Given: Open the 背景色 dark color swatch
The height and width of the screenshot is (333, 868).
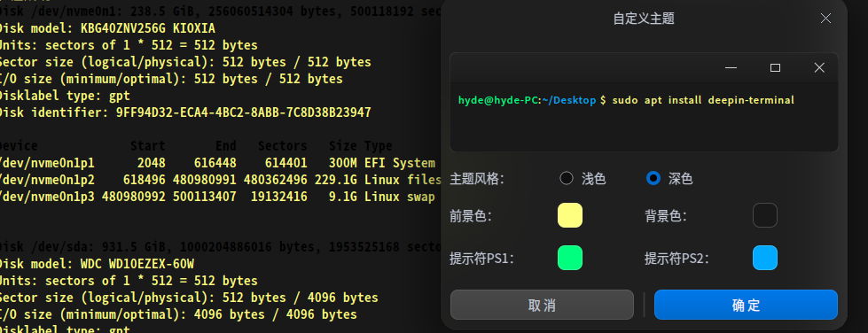Looking at the screenshot, I should pyautogui.click(x=765, y=215).
